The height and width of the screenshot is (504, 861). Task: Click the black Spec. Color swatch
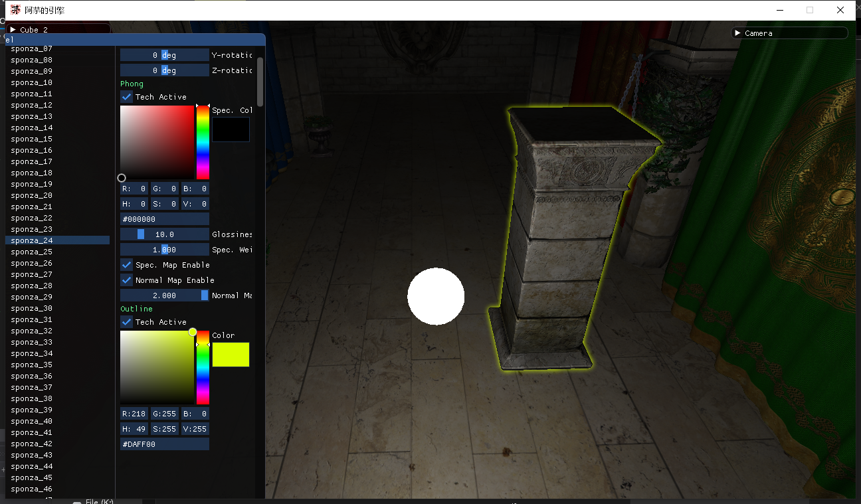pyautogui.click(x=231, y=129)
